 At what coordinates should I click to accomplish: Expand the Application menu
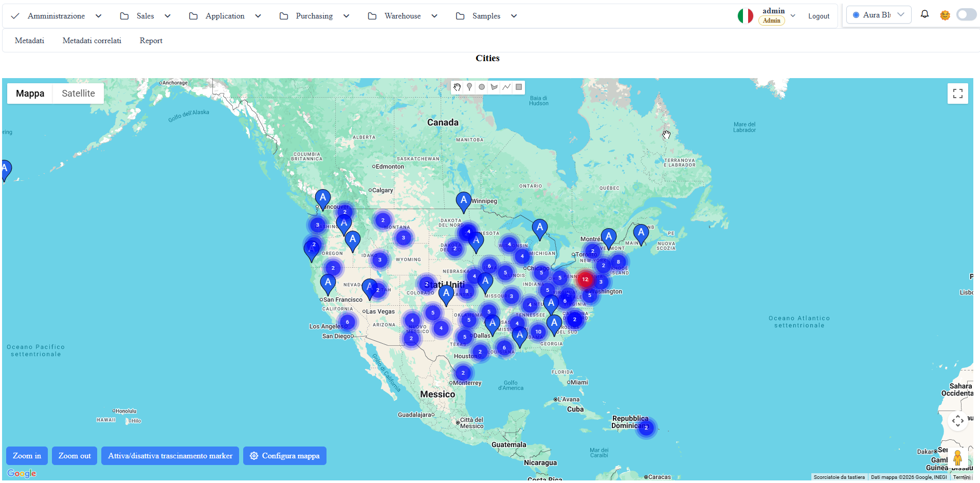coord(225,16)
